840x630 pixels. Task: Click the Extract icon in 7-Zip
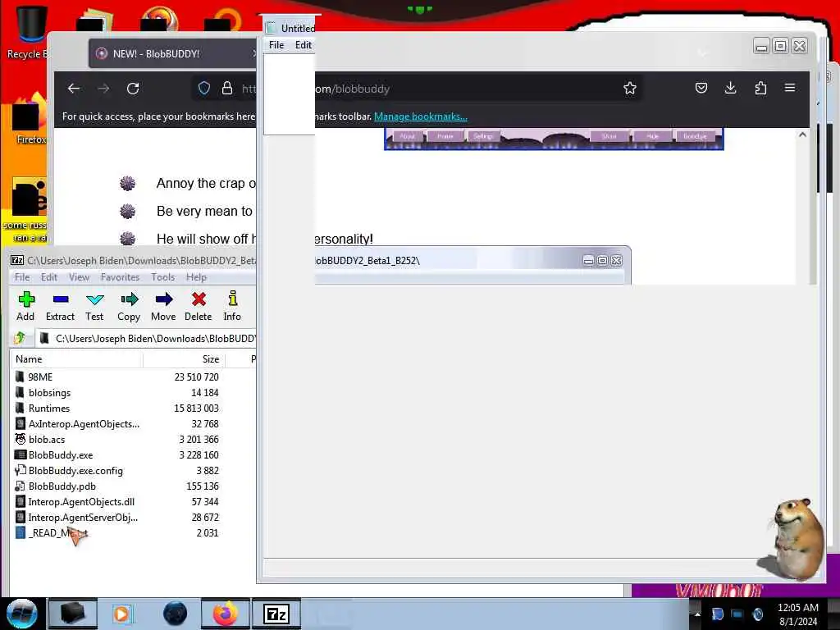click(60, 306)
